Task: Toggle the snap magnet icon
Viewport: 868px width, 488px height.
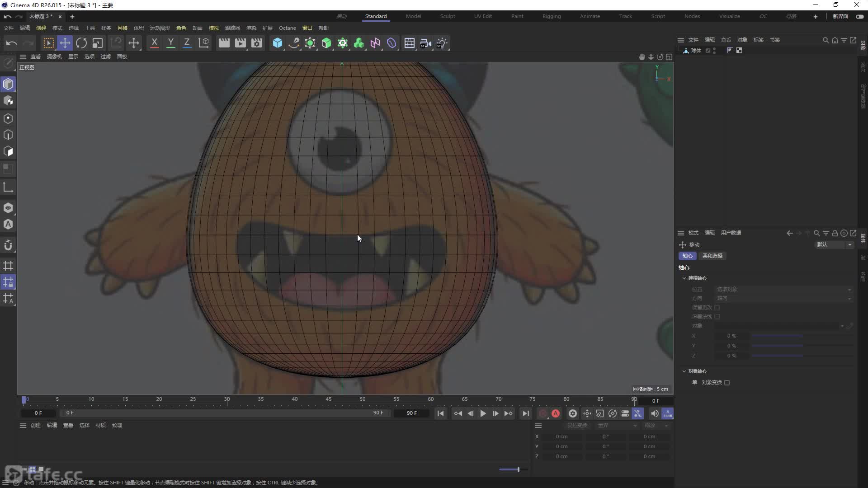Action: click(8, 245)
